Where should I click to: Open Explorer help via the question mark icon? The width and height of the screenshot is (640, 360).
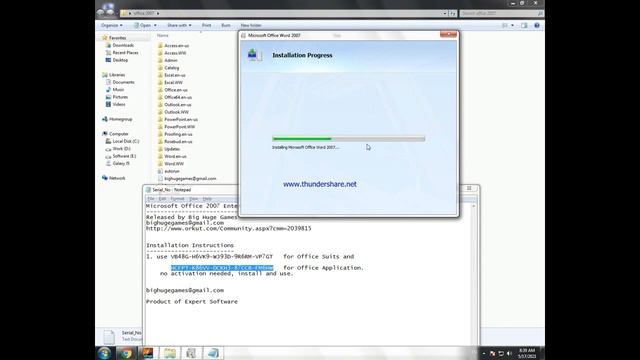point(537,25)
